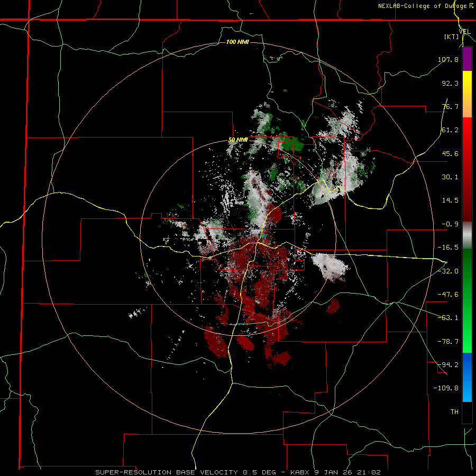Pick the gray near-zero segment of color bar
Image resolution: width=476 pixels, height=476 pixels.
467,235
